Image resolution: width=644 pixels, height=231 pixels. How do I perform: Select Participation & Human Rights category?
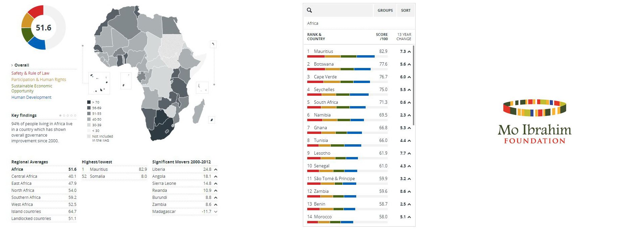pos(39,80)
